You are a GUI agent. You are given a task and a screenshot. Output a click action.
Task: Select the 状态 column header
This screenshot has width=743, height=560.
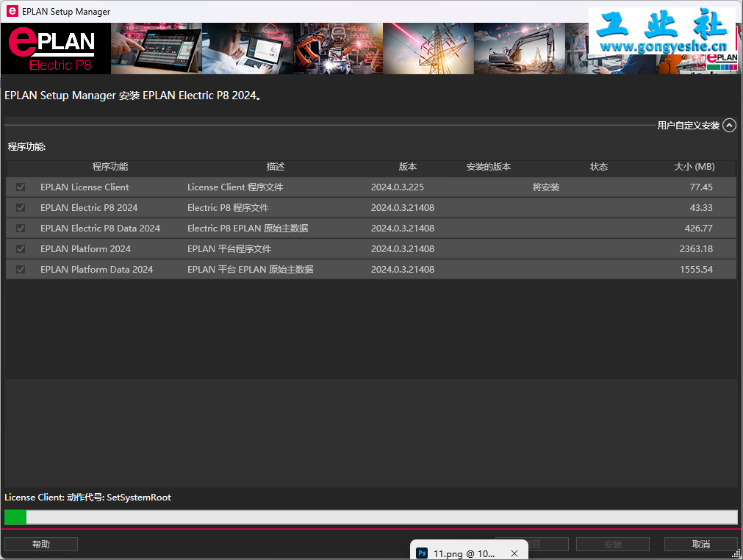tap(599, 167)
